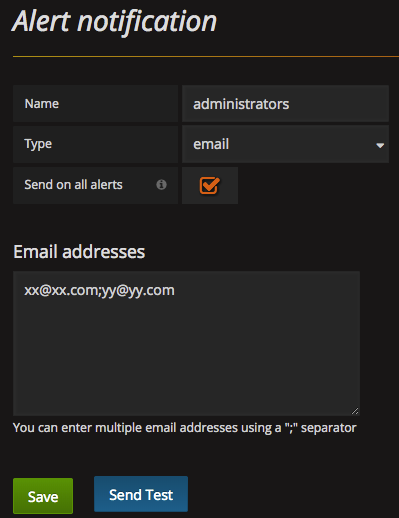Image resolution: width=399 pixels, height=518 pixels.
Task: Click the info icon beside Send on all alerts
Action: click(x=161, y=184)
